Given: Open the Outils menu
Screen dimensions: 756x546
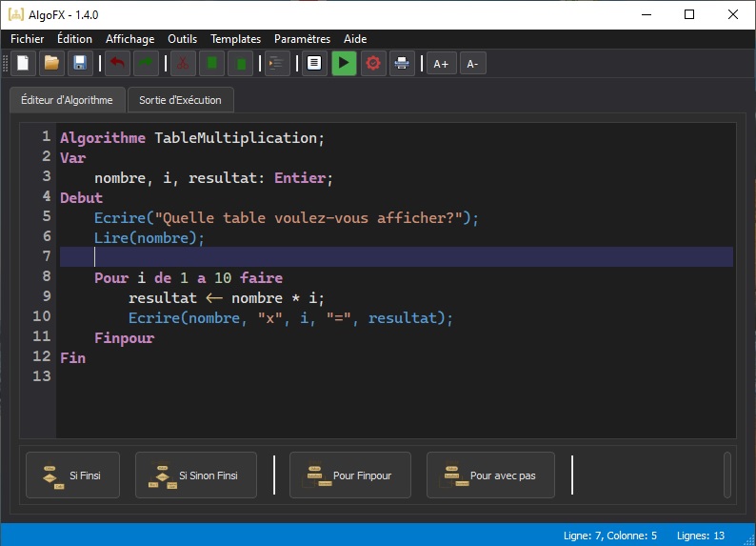Looking at the screenshot, I should 182,38.
